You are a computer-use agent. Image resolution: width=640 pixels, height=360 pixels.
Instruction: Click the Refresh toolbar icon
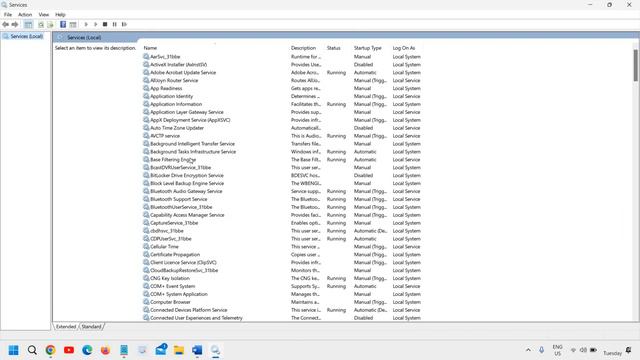(x=41, y=24)
